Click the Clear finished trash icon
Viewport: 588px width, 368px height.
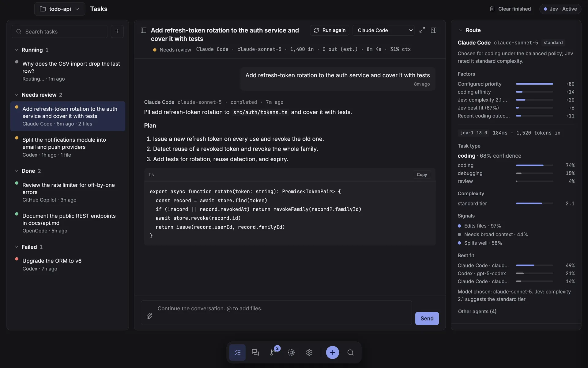click(492, 9)
